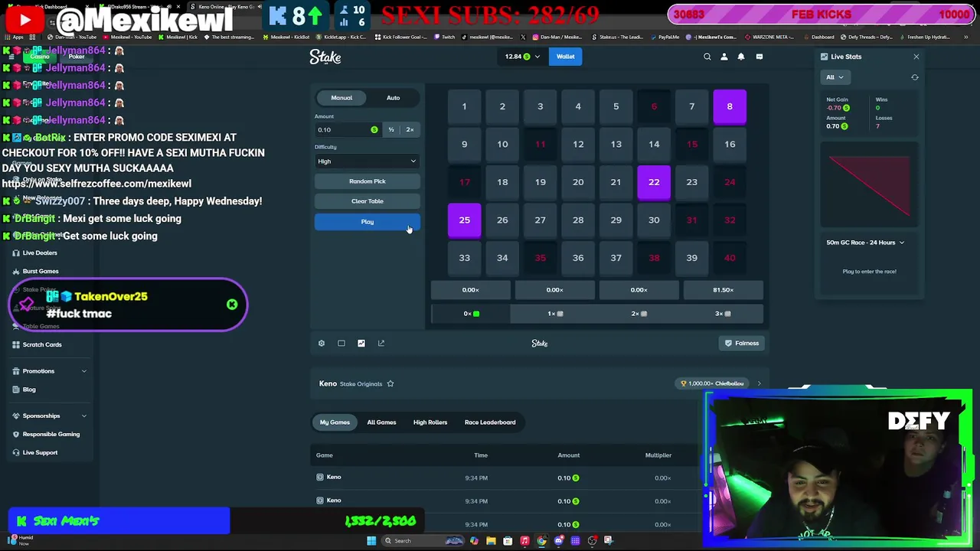
Task: Open Chrome from the taskbar
Action: point(541,541)
